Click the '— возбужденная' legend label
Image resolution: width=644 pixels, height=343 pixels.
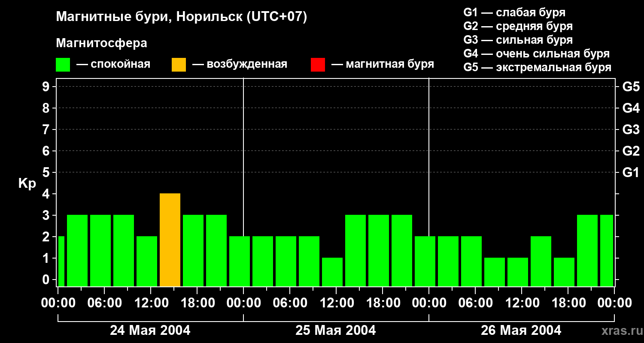(x=240, y=65)
